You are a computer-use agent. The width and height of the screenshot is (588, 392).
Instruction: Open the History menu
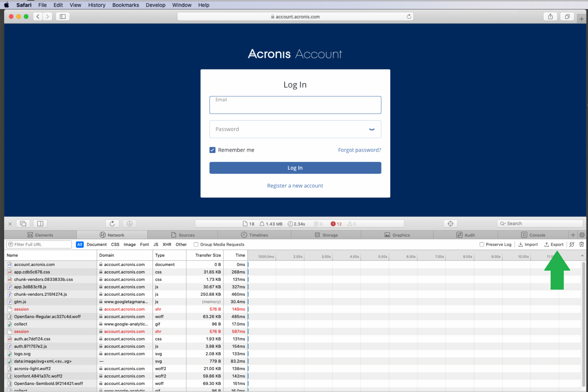point(97,5)
